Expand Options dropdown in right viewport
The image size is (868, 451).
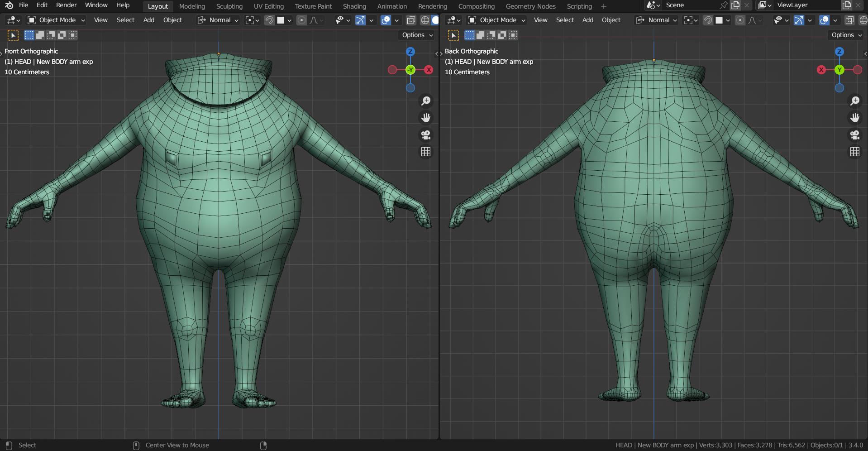(x=847, y=35)
